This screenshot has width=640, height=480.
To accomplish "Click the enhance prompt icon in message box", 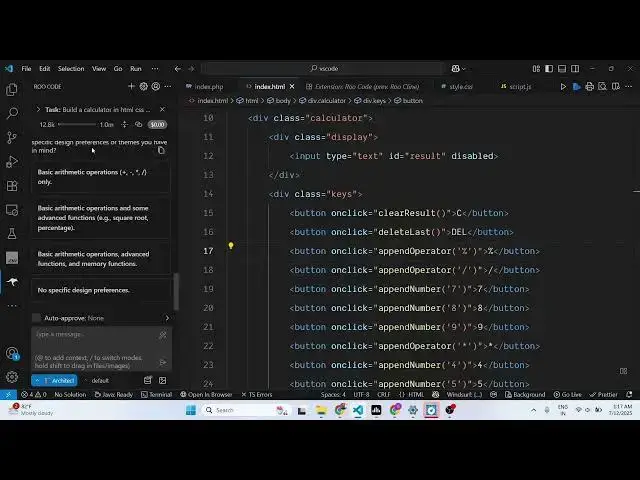I will (163, 335).
